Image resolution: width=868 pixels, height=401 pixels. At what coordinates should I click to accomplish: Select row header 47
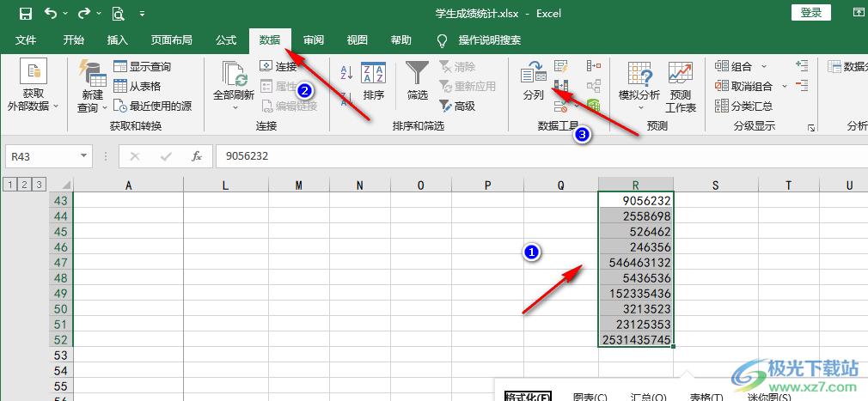click(61, 262)
